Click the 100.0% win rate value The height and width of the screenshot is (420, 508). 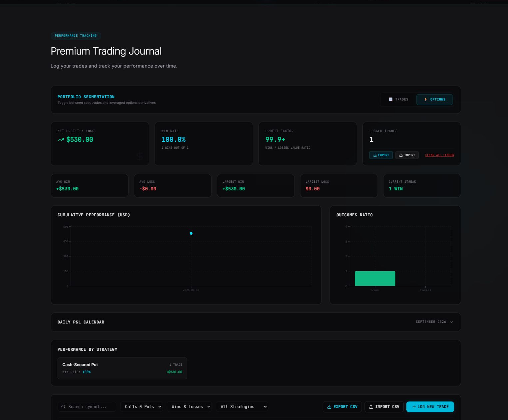point(174,140)
